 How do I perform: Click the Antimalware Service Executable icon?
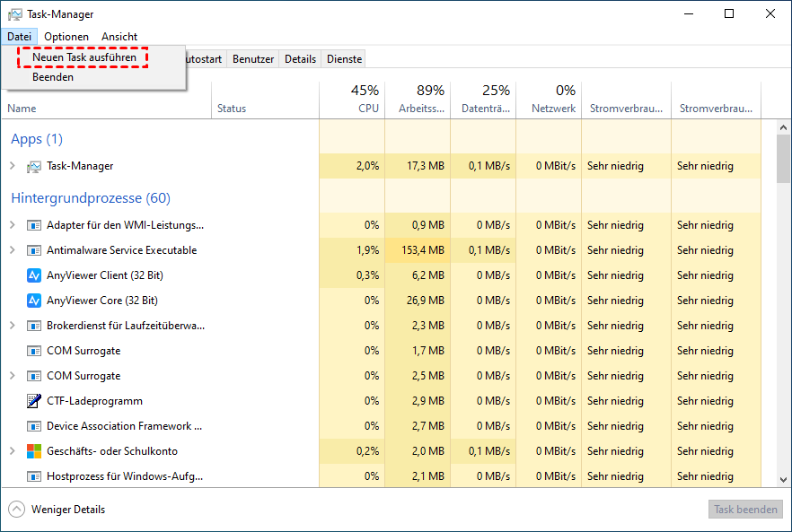tap(34, 250)
